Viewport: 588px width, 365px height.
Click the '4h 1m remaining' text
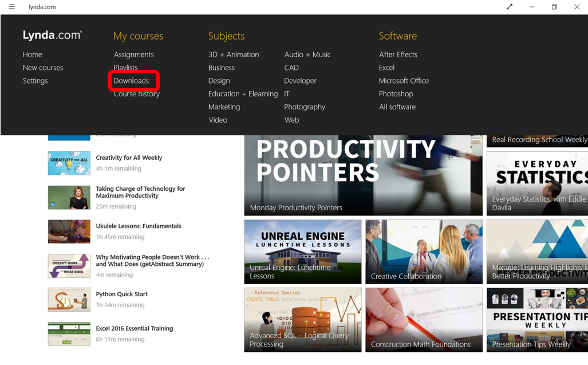(x=119, y=168)
